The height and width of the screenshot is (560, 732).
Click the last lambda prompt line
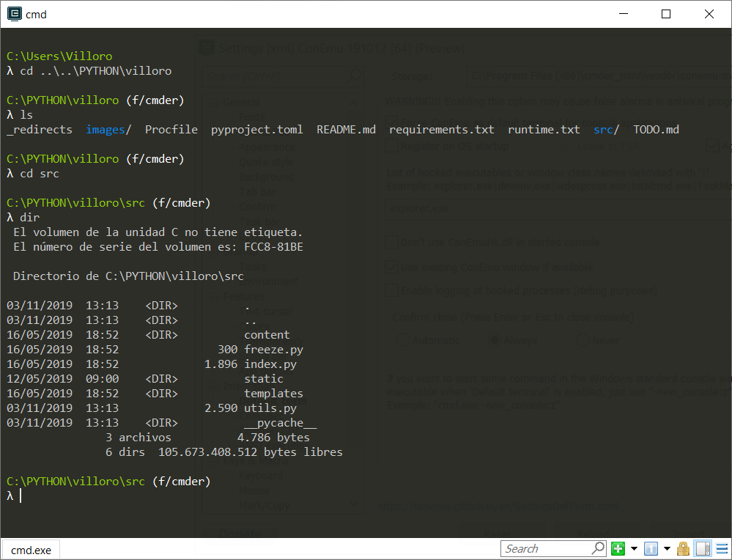point(10,496)
